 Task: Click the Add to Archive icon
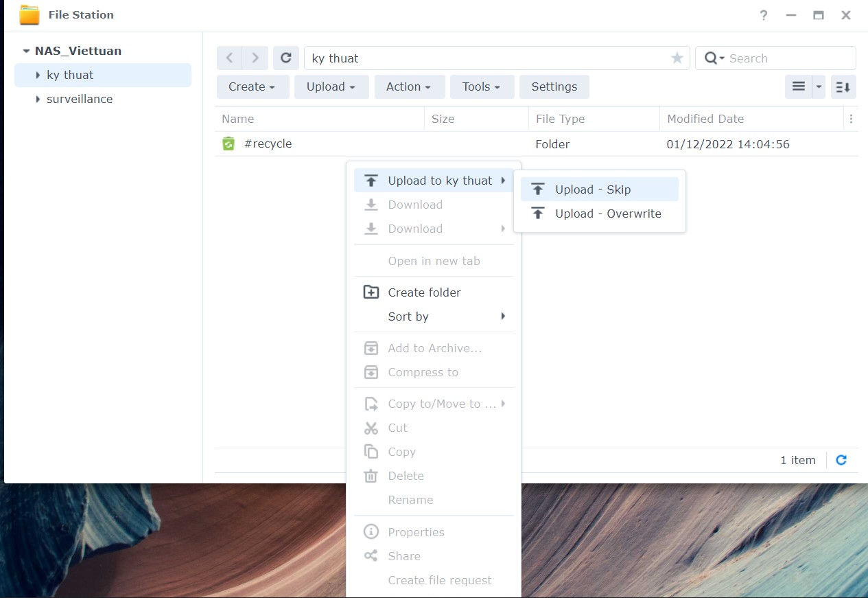[371, 348]
